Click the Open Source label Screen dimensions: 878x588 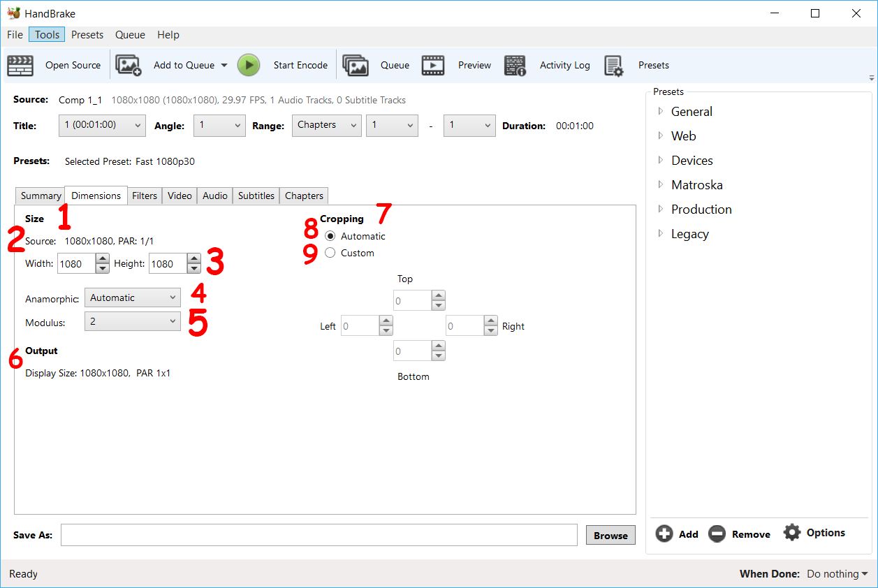click(x=73, y=65)
